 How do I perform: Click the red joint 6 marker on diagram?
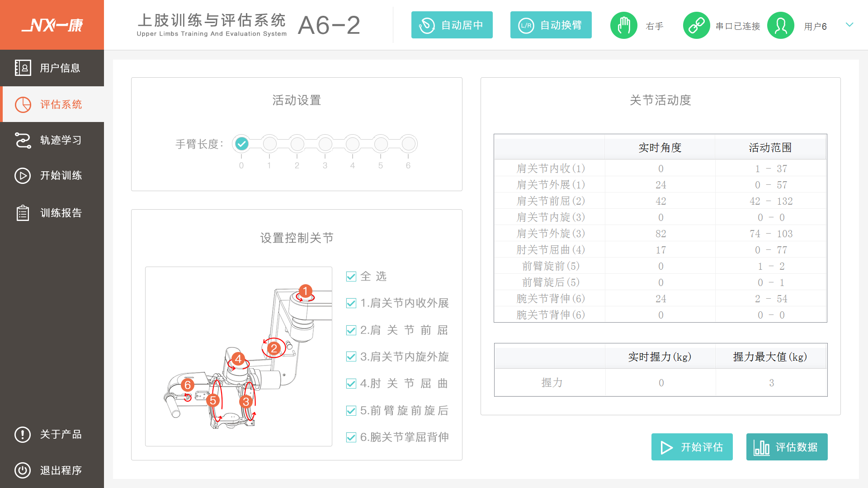pyautogui.click(x=187, y=385)
